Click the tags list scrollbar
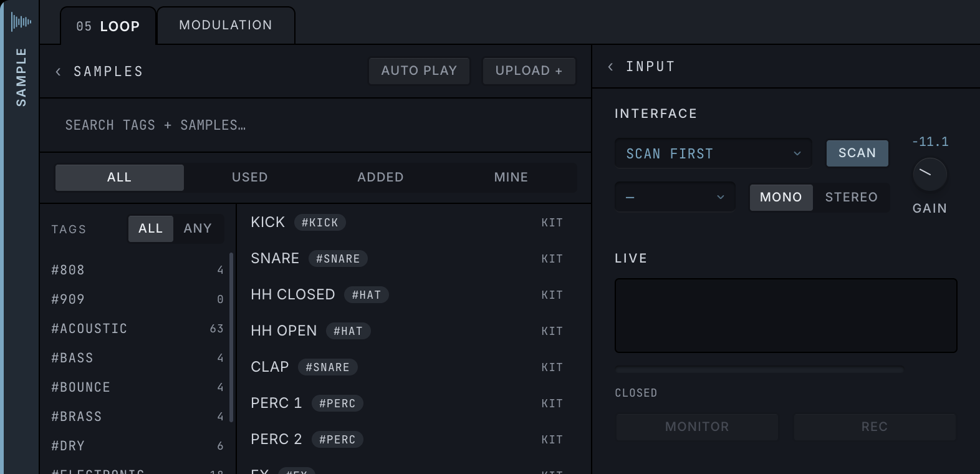Viewport: 980px width, 474px height. (231, 337)
